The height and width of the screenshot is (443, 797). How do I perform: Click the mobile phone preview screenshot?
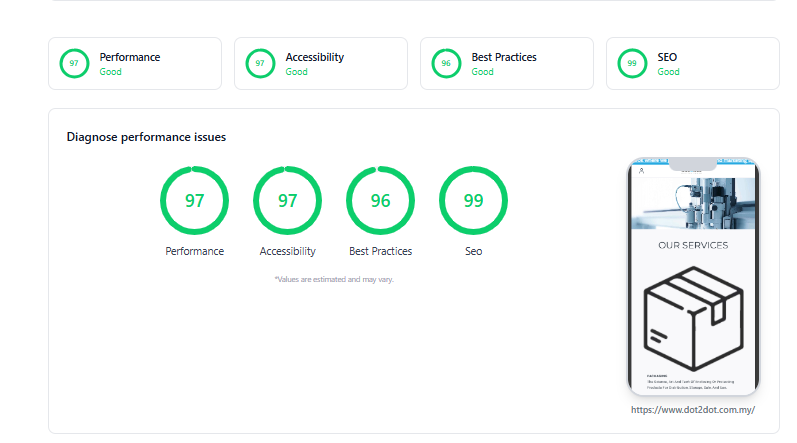click(x=693, y=276)
